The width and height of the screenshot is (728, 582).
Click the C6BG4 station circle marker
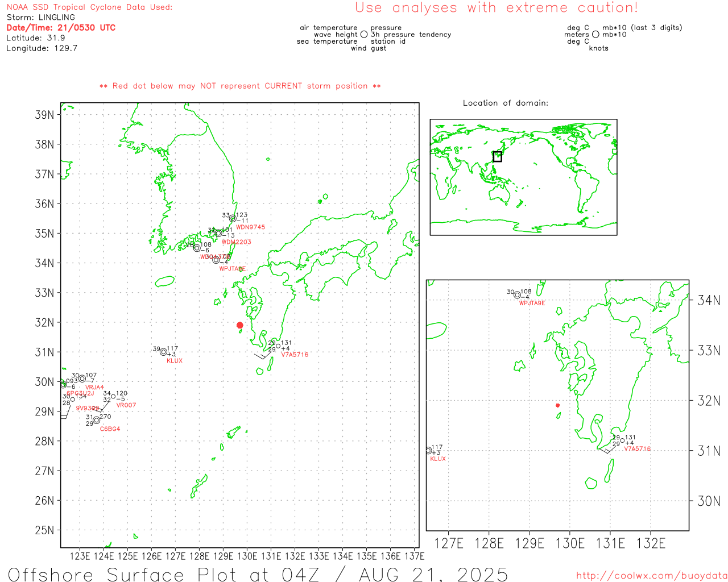point(97,420)
